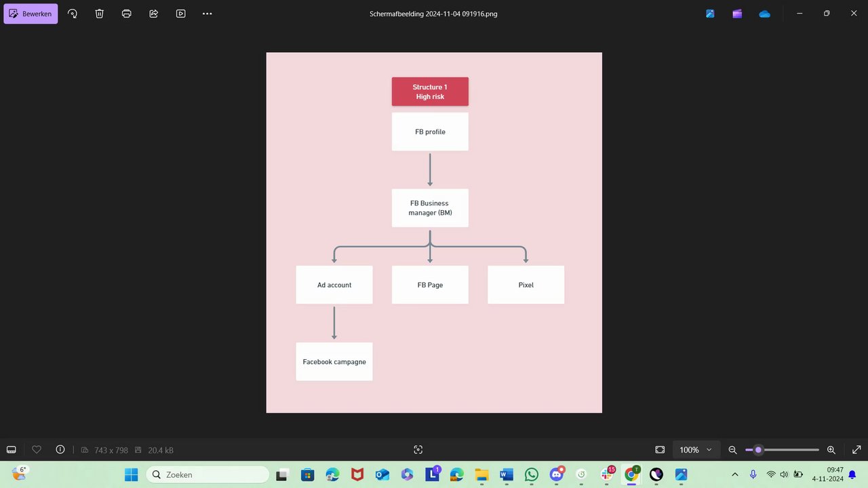Click the battery icon in system tray
Screen dimensions: 868x488
click(x=798, y=474)
